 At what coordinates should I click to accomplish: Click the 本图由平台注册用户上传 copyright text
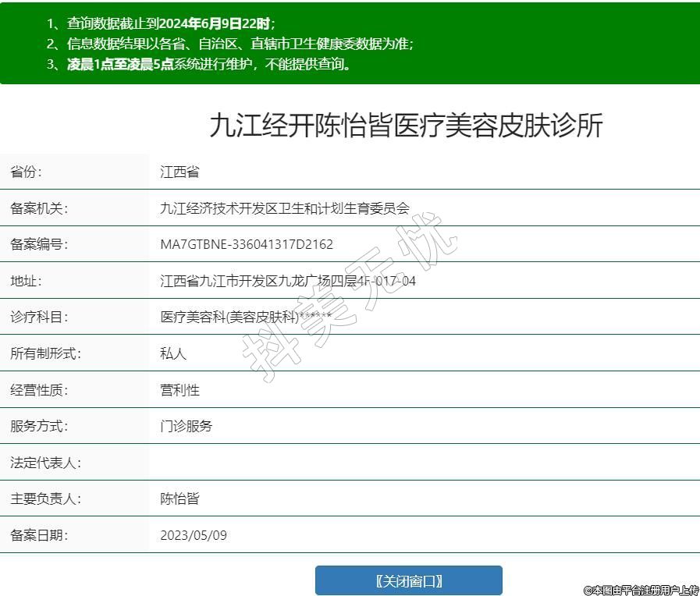641,590
